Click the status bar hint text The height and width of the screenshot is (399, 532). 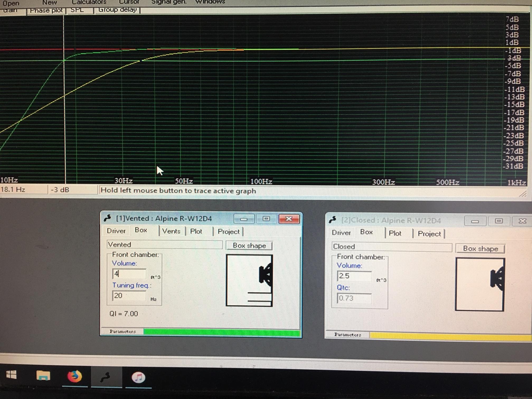178,191
